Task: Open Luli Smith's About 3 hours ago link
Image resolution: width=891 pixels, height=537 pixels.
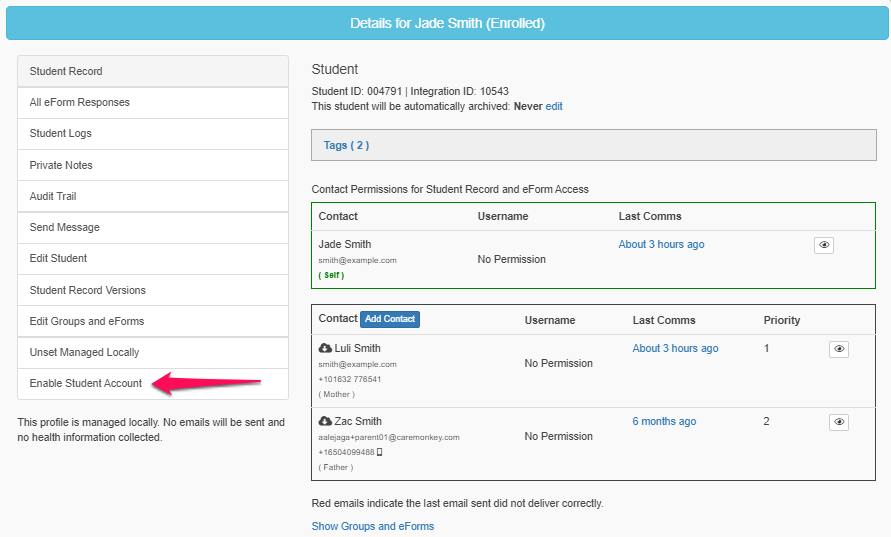Action: [675, 348]
